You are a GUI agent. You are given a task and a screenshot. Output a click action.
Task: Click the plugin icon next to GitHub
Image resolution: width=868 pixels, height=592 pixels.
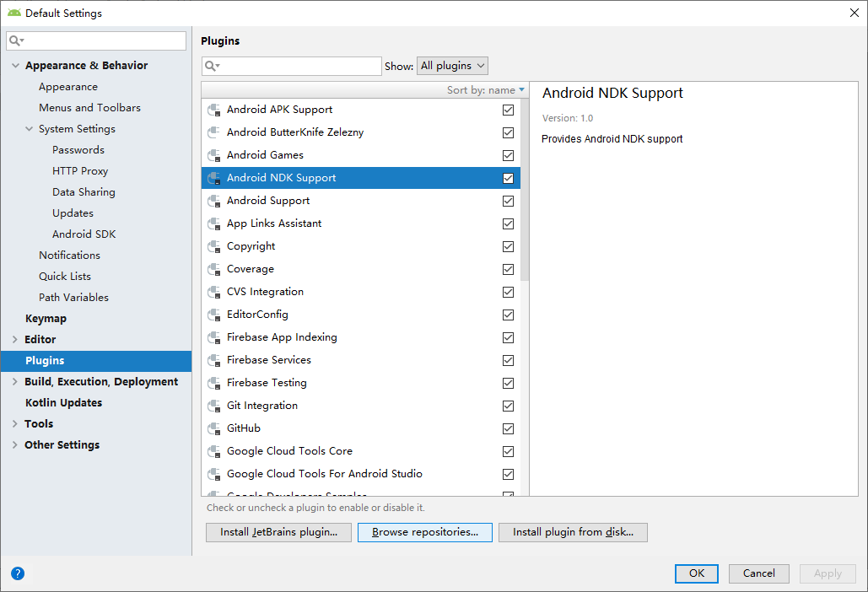[x=214, y=428]
